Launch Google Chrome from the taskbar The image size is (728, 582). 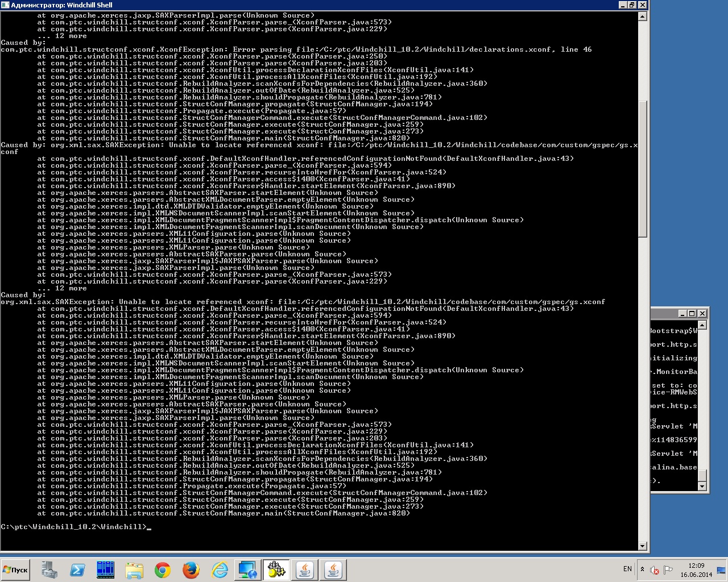point(163,569)
